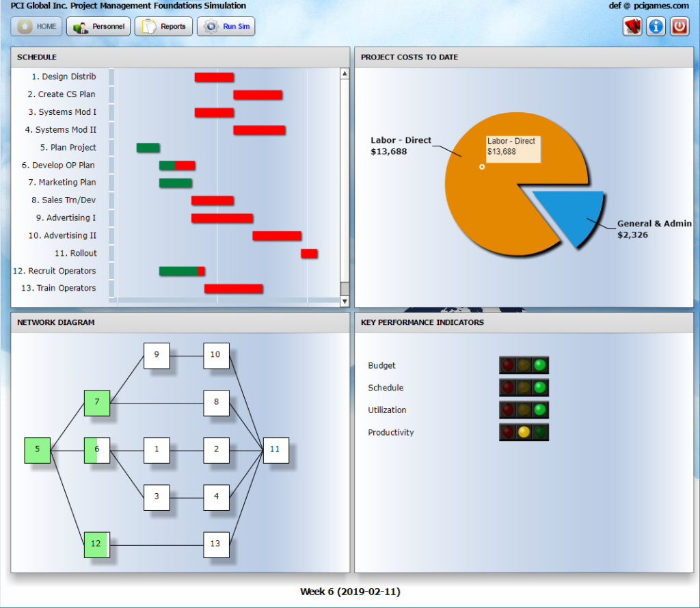
Task: Select green node 5 in network diagram
Action: click(37, 449)
